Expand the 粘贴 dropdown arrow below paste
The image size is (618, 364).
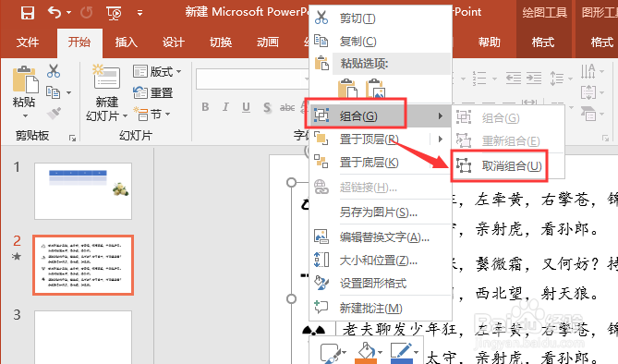point(25,115)
